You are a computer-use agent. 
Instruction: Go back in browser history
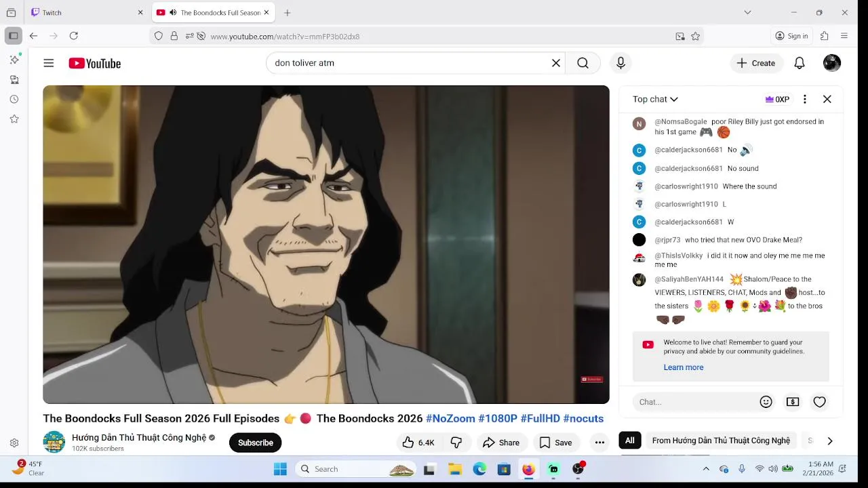point(33,36)
